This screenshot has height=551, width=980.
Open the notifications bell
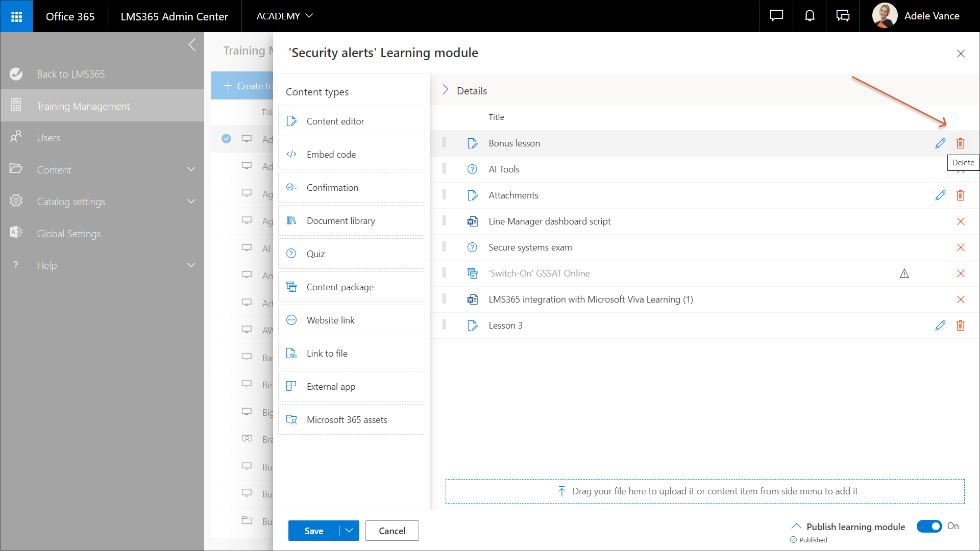810,16
